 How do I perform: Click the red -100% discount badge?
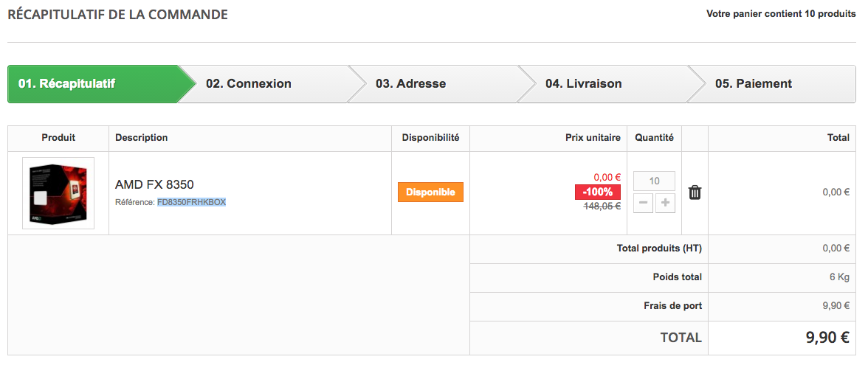tap(598, 192)
